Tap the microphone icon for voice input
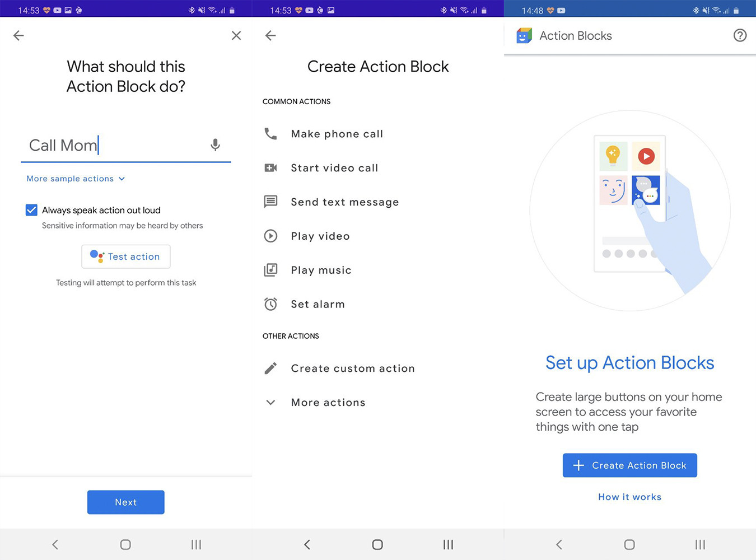The height and width of the screenshot is (560, 756). [215, 144]
